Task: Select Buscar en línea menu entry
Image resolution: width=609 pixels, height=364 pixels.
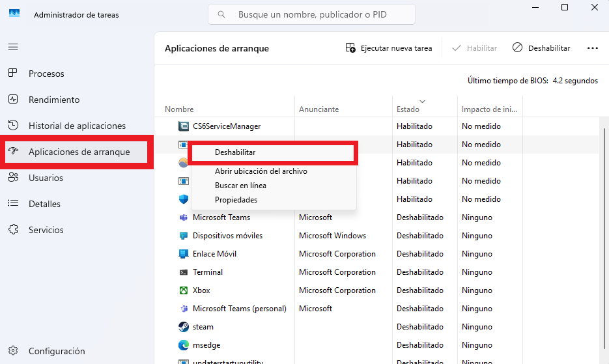Action: [240, 186]
